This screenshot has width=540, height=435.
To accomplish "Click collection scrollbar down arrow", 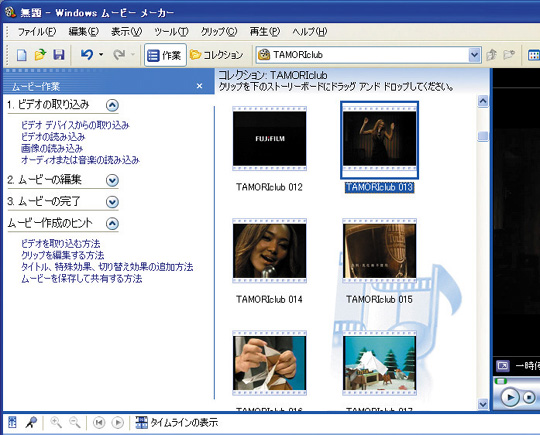I will (x=483, y=404).
